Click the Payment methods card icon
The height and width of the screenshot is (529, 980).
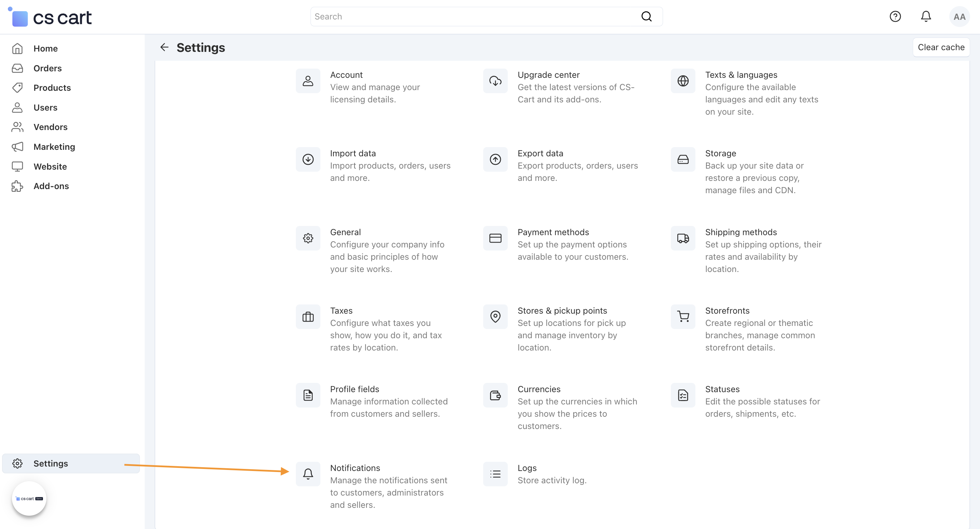click(495, 238)
